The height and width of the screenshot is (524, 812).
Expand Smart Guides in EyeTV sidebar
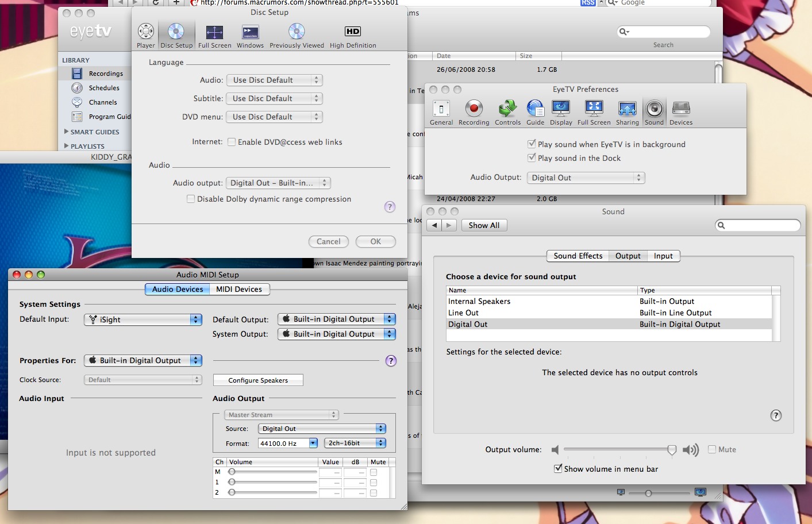67,132
